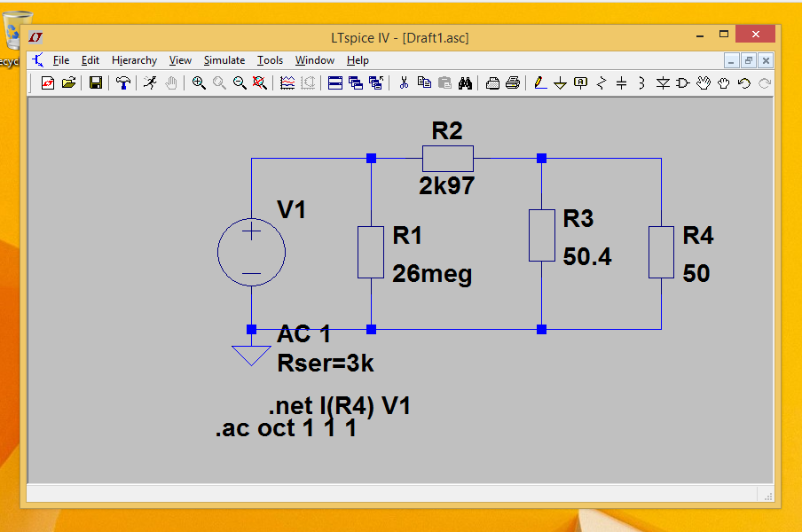Viewport: 802px width, 532px height.
Task: Open the Hierarchy menu
Action: pyautogui.click(x=134, y=60)
